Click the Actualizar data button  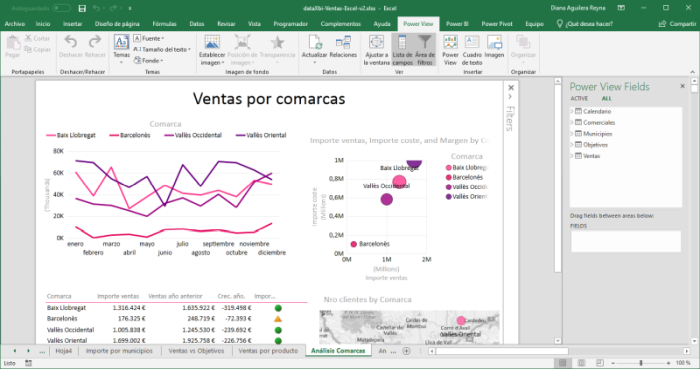coord(314,49)
